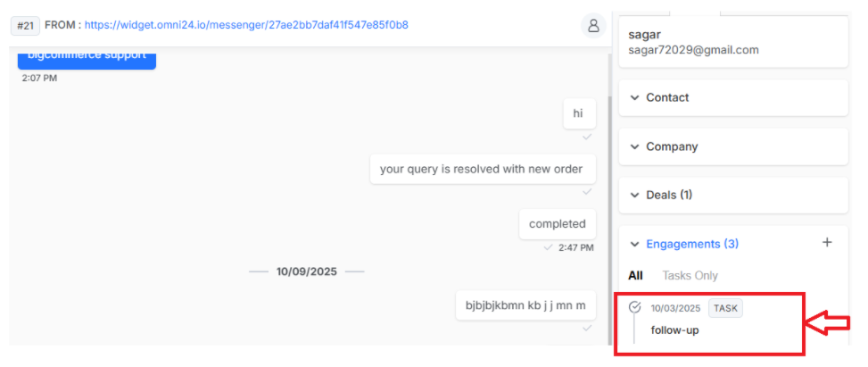Open the contact profile icon
This screenshot has height=367, width=868.
click(593, 26)
